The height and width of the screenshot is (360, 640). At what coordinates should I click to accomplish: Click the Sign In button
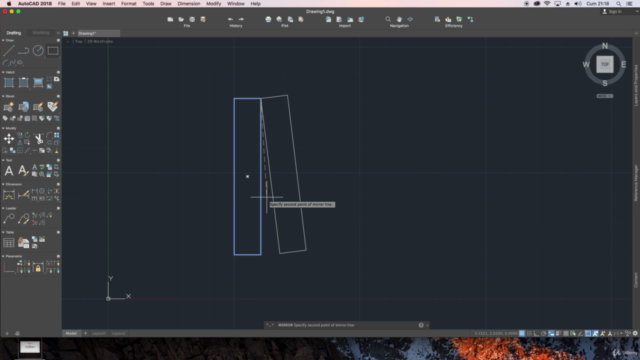(612, 11)
